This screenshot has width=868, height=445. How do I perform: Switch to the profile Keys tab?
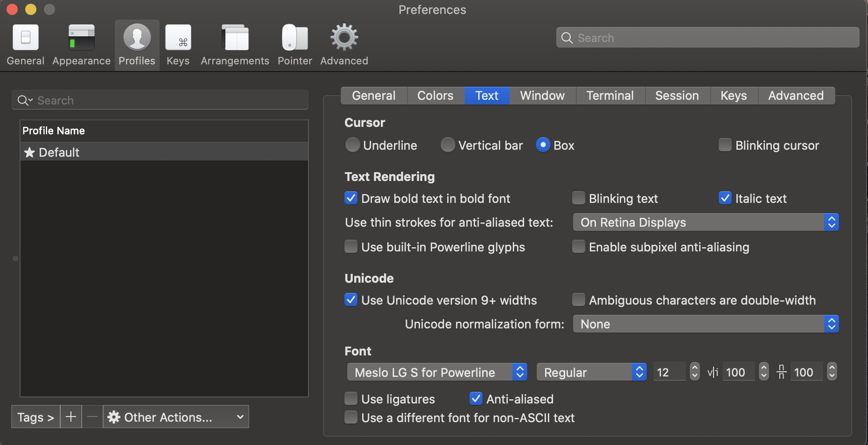(734, 96)
